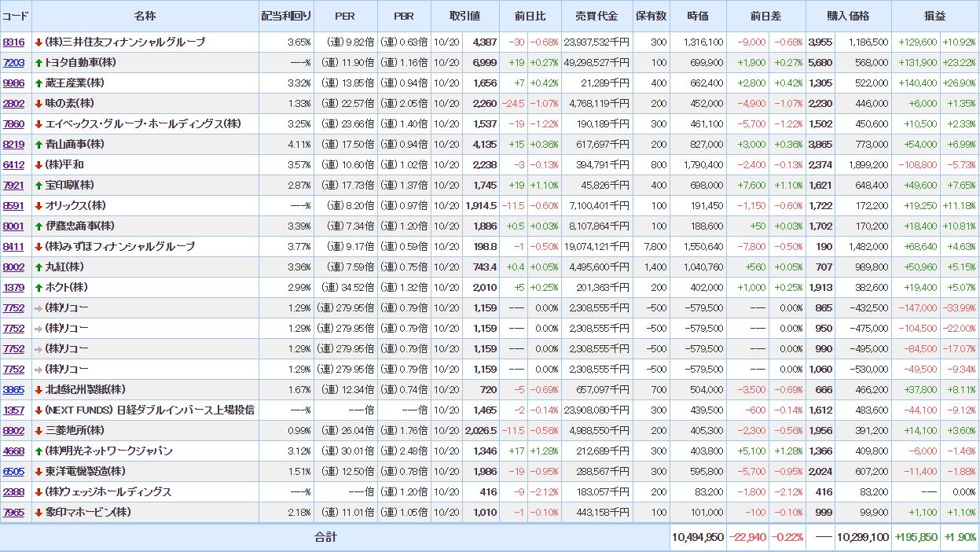Click the 配当利回り column header
Image resolution: width=980 pixels, height=552 pixels.
(x=286, y=16)
